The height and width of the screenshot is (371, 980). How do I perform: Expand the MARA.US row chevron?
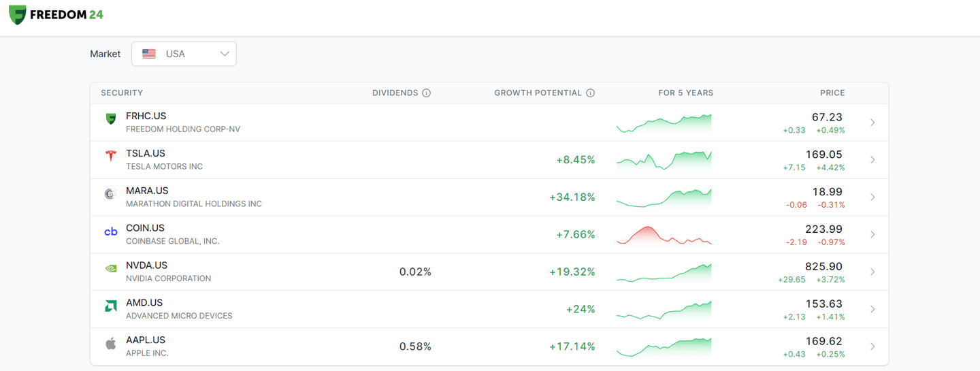pyautogui.click(x=872, y=197)
